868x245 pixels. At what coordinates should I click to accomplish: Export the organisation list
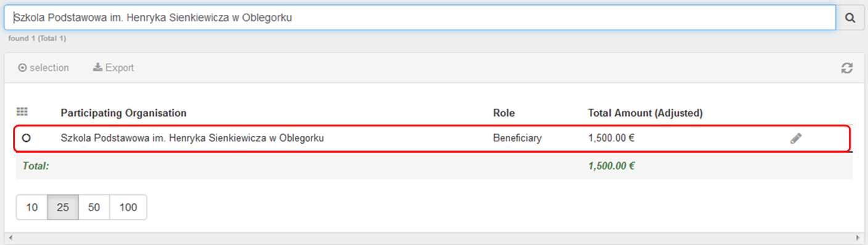point(114,68)
